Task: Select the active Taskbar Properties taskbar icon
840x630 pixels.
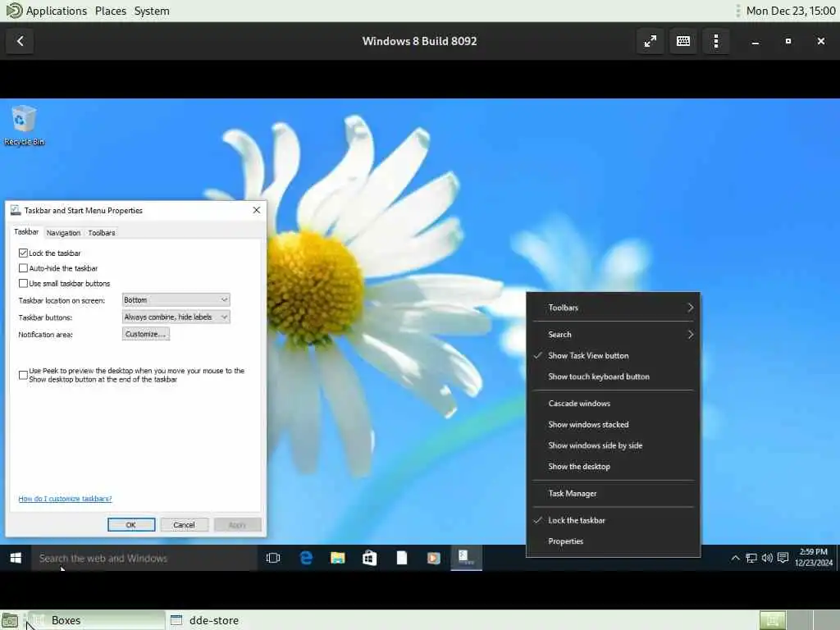Action: click(x=466, y=558)
